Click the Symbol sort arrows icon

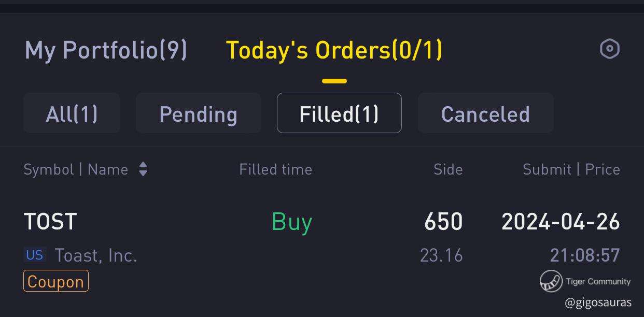(x=143, y=169)
